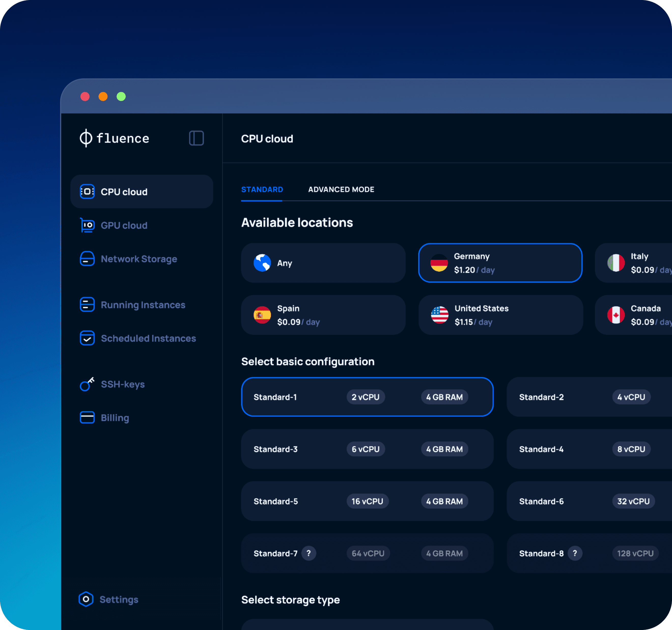This screenshot has width=672, height=630.
Task: Click the 4 GB RAM badge on Standard-1
Action: (x=444, y=397)
